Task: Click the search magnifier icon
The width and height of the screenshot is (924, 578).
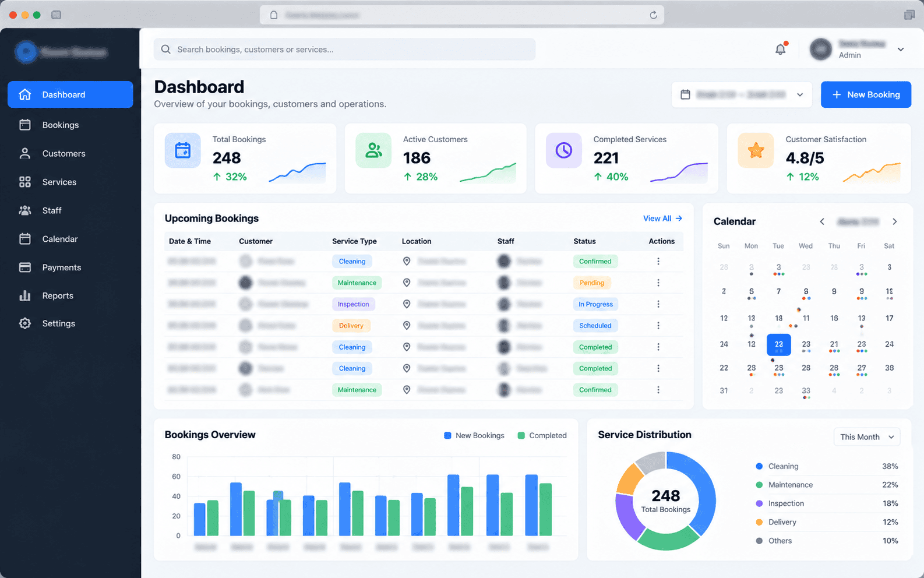Action: [166, 50]
